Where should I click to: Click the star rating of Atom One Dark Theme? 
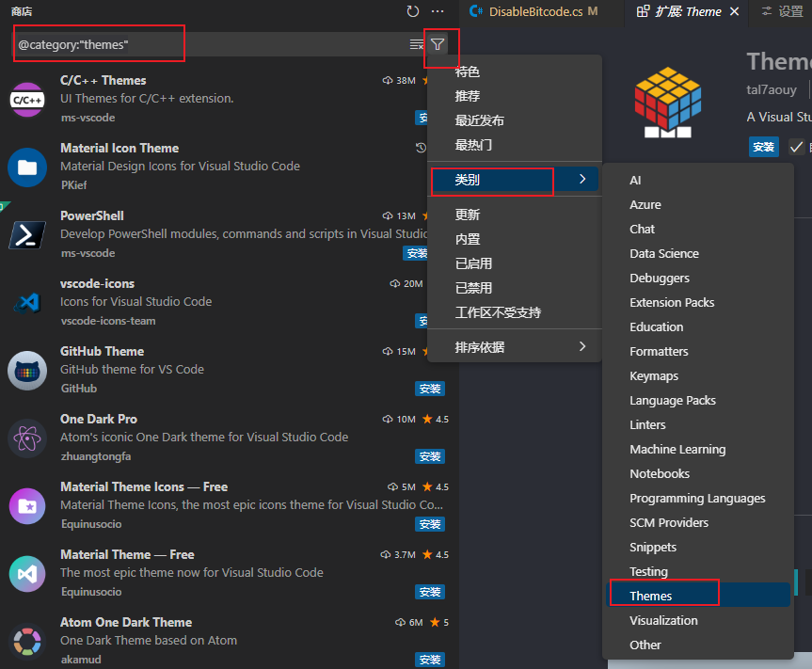click(x=439, y=622)
